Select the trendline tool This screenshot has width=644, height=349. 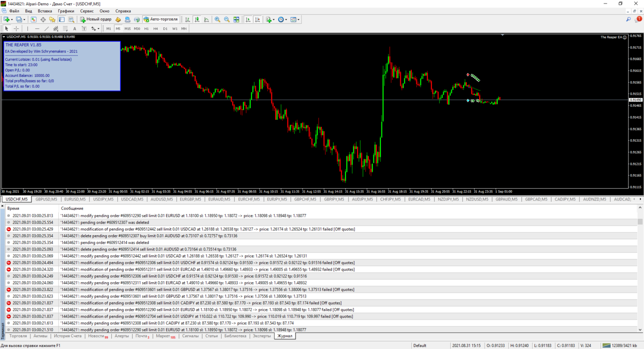pyautogui.click(x=46, y=28)
